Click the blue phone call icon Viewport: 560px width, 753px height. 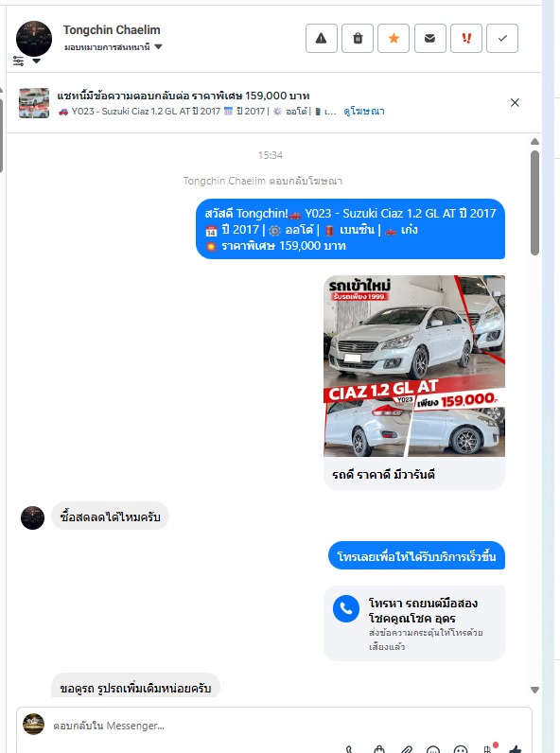coord(346,608)
